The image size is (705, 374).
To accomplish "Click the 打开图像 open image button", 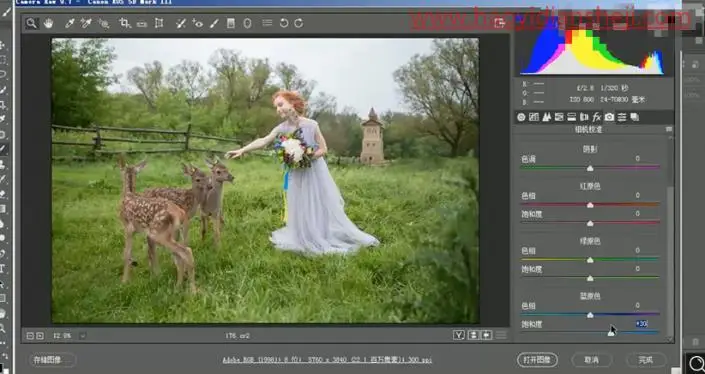I will [x=537, y=360].
